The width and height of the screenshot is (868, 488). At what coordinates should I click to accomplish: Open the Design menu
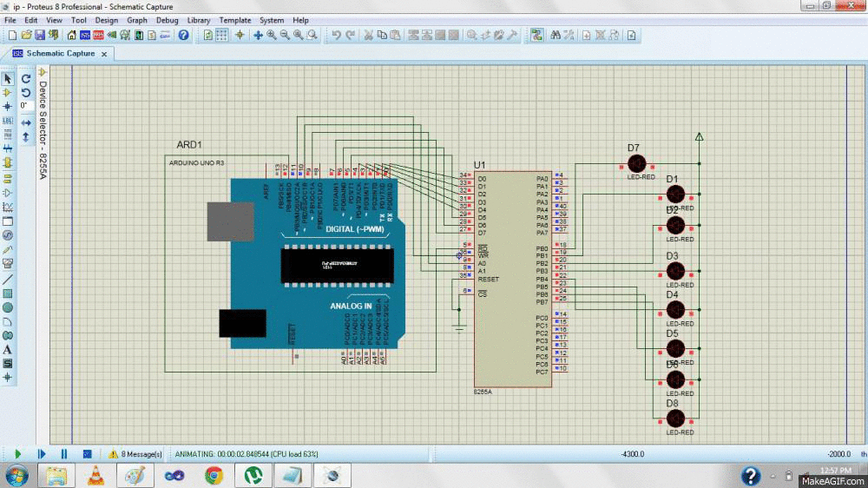[x=106, y=20]
